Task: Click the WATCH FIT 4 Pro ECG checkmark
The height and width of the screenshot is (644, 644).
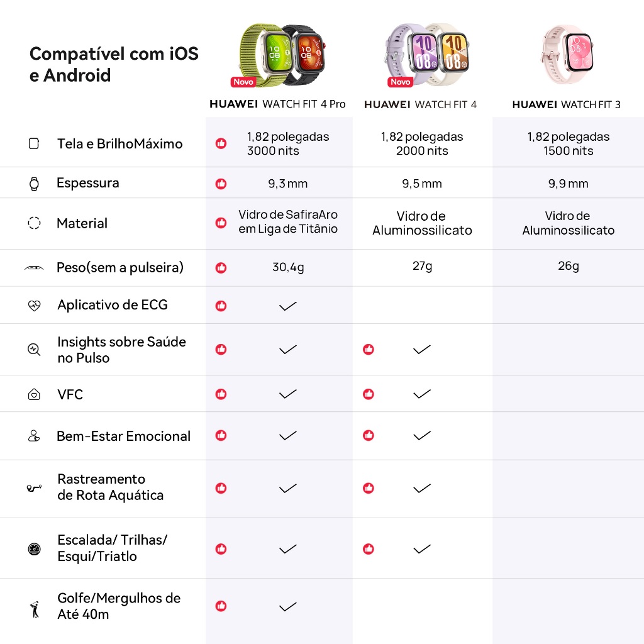Action: (288, 306)
